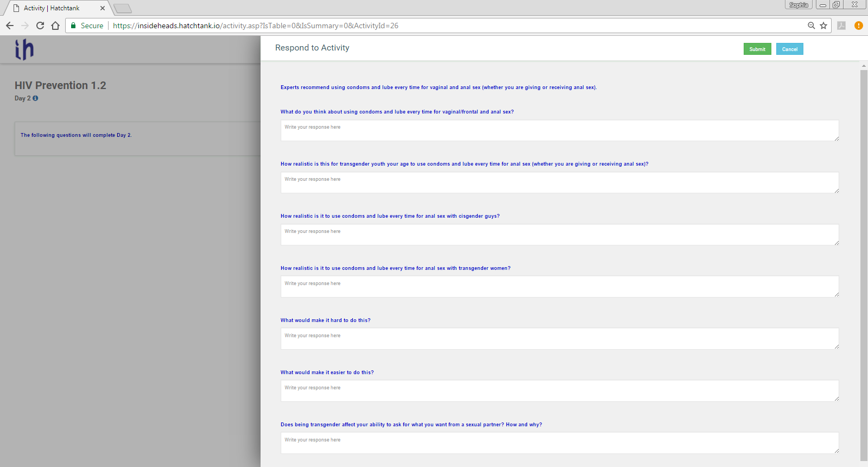Open the zoom magnifier icon in the address bar
Viewport: 868px width, 467px height.
(x=811, y=26)
